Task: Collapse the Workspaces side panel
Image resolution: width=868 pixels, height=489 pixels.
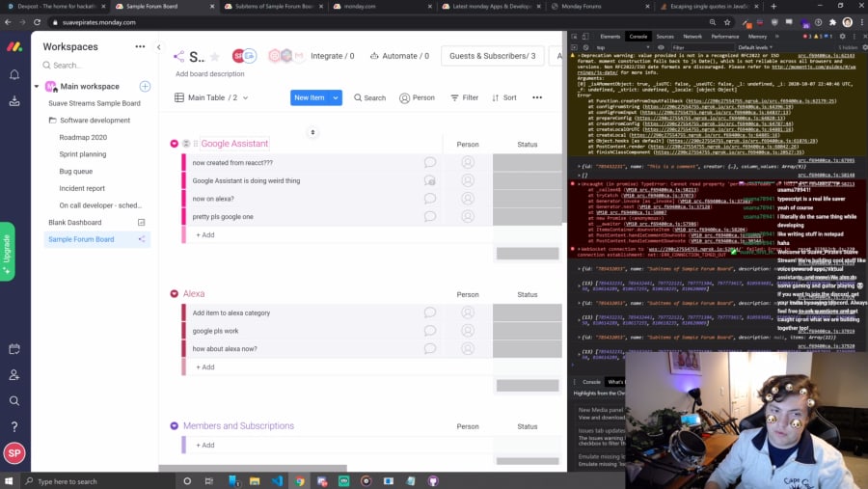Action: click(159, 47)
